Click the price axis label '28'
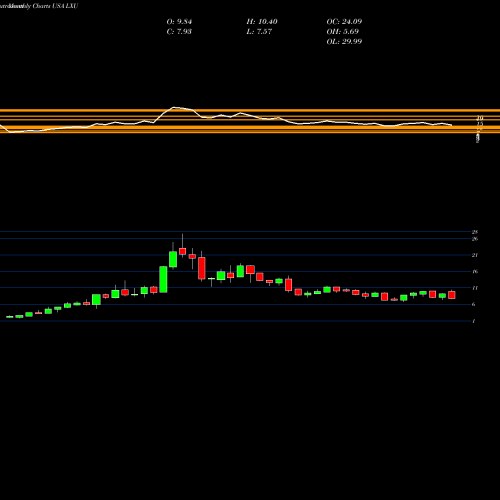Screen dimensions: 500x500 (x=475, y=232)
